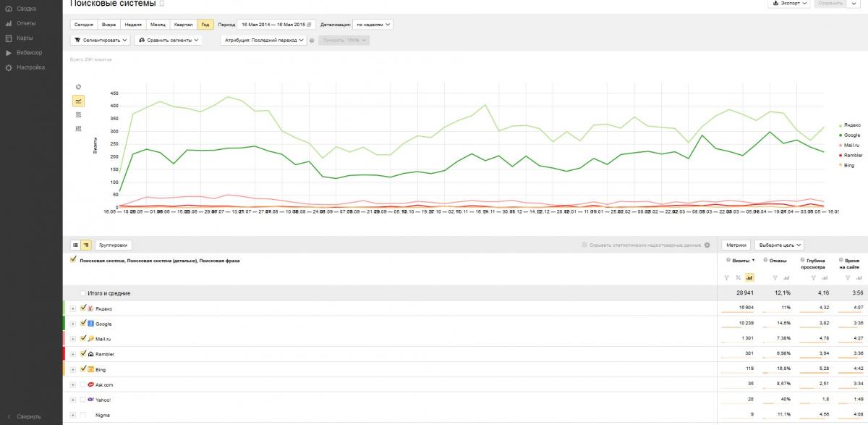Expand the Bing row
868x425 pixels.
coord(73,369)
